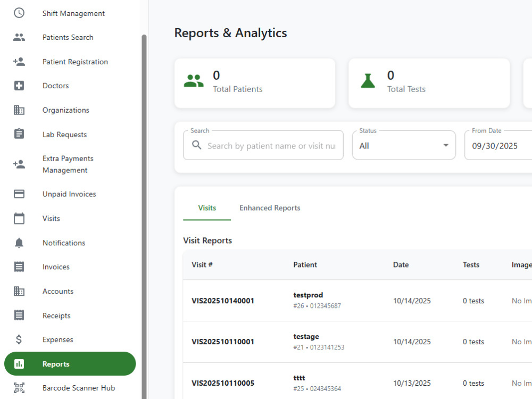
Task: Open Receipts from the sidebar
Action: pos(57,315)
